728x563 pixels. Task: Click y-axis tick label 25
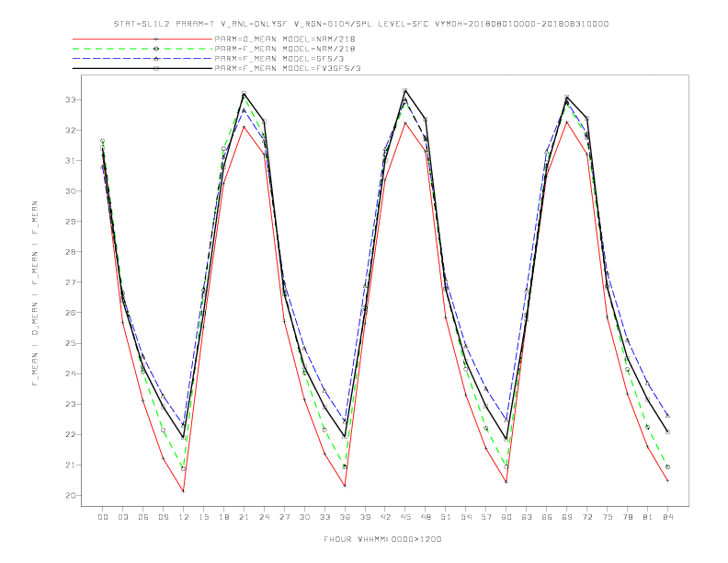(71, 343)
